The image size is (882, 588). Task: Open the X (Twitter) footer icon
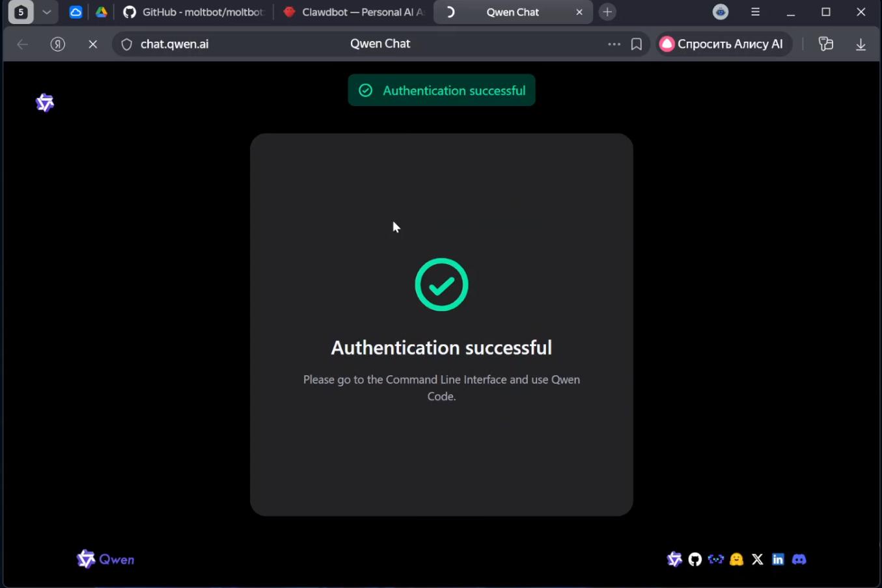pos(757,559)
